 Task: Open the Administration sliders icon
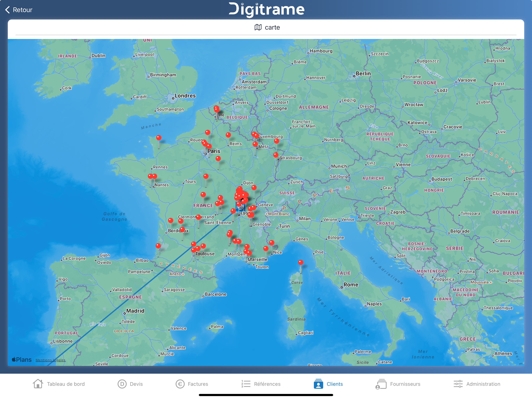(x=458, y=384)
